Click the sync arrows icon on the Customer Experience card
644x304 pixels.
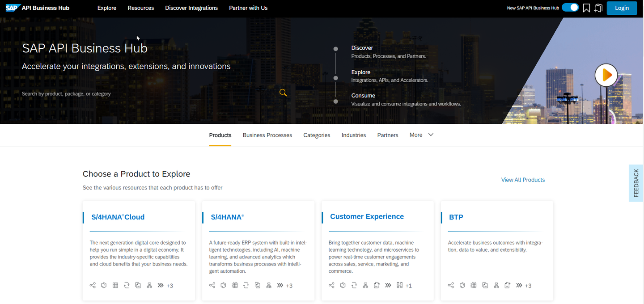click(354, 285)
